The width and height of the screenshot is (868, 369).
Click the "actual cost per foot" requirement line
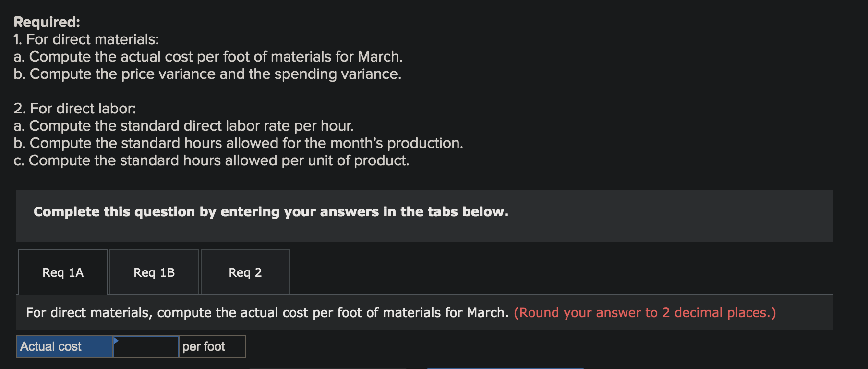pyautogui.click(x=208, y=57)
